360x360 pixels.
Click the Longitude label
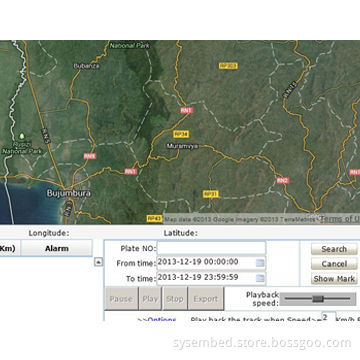pos(49,233)
